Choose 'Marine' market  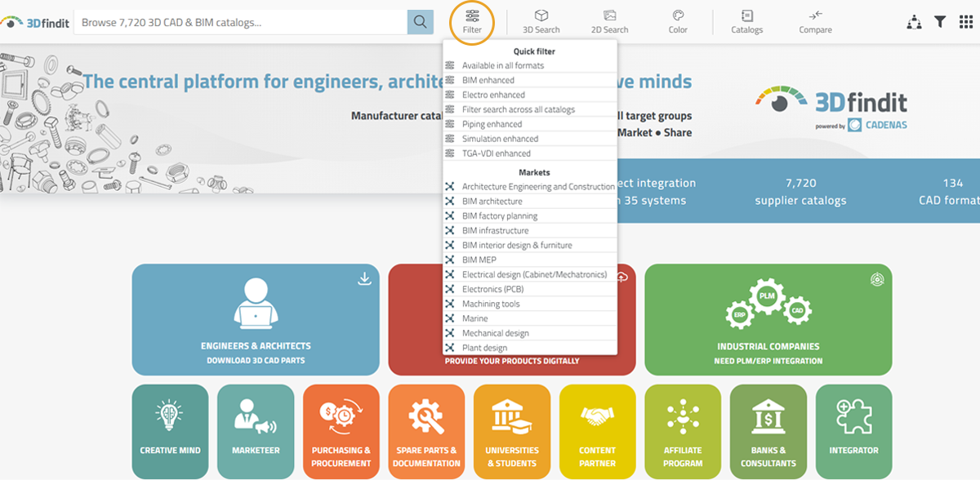click(x=529, y=319)
